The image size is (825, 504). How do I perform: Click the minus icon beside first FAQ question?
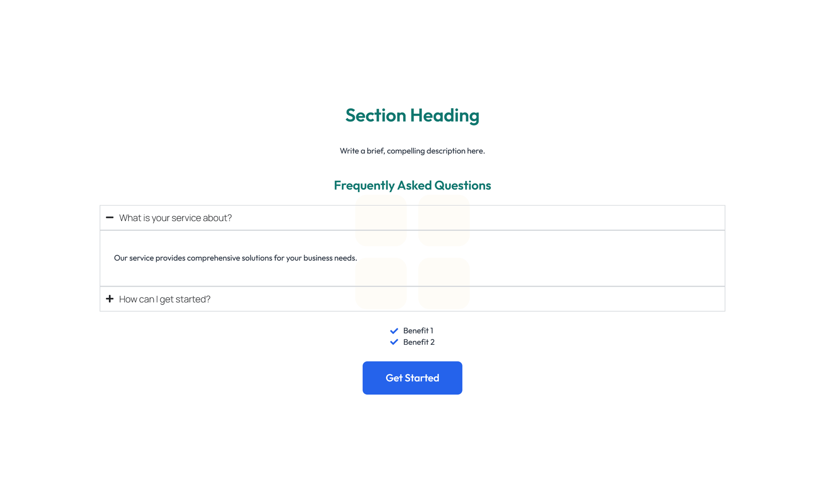(110, 217)
